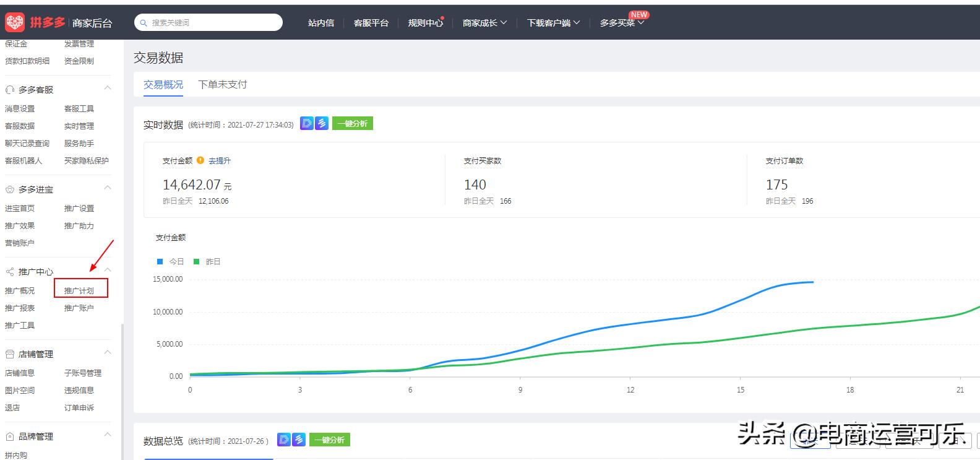
Task: Collapse the 店铺管理 section chevron
Action: point(108,352)
